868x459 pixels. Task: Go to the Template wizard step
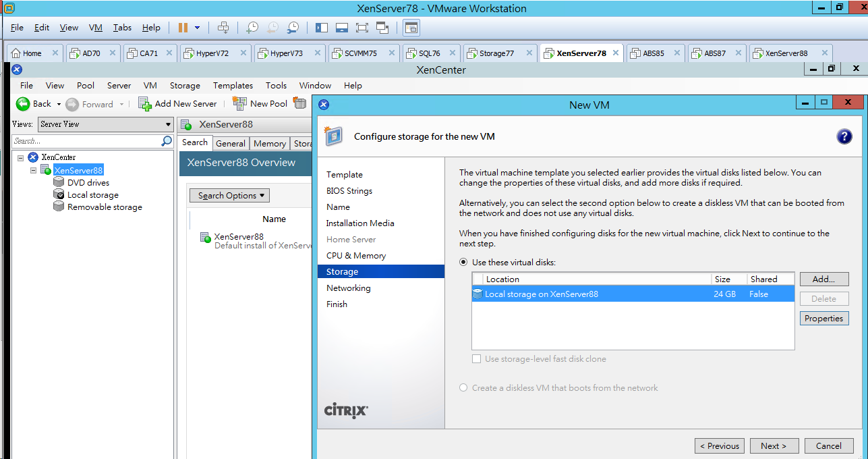(x=345, y=174)
